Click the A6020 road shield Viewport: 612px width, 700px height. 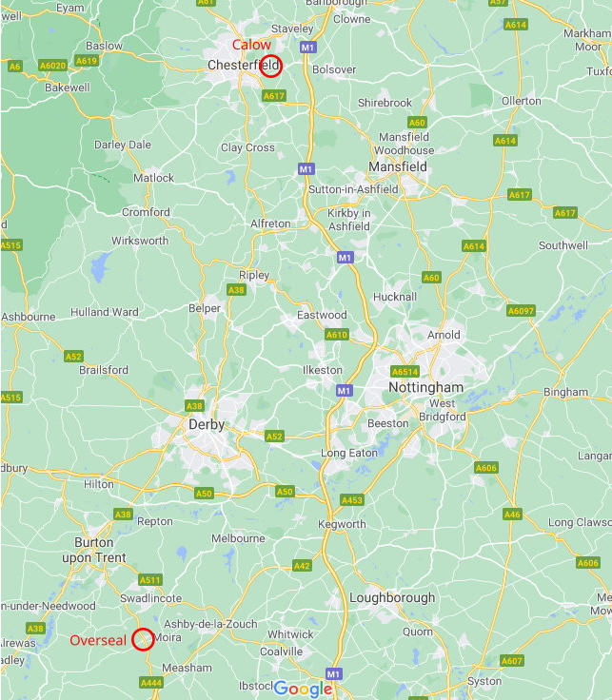(x=52, y=66)
